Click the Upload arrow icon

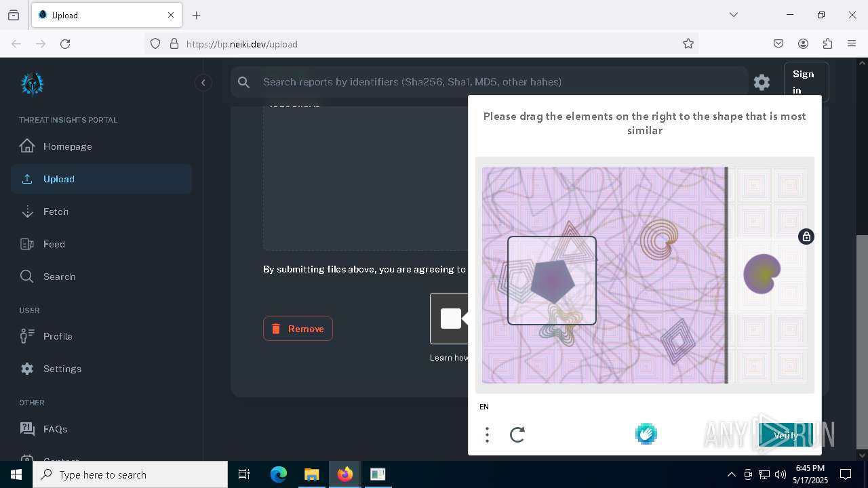pos(27,179)
